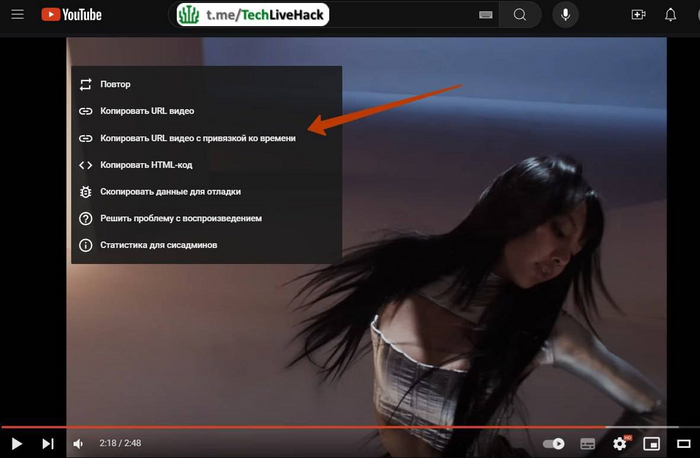
Task: Click the search magnifier button
Action: click(x=520, y=15)
